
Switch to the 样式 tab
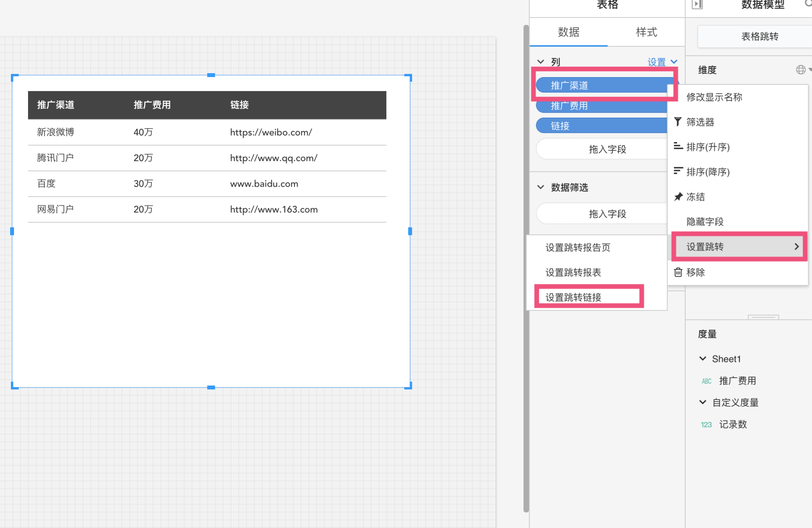pyautogui.click(x=646, y=32)
